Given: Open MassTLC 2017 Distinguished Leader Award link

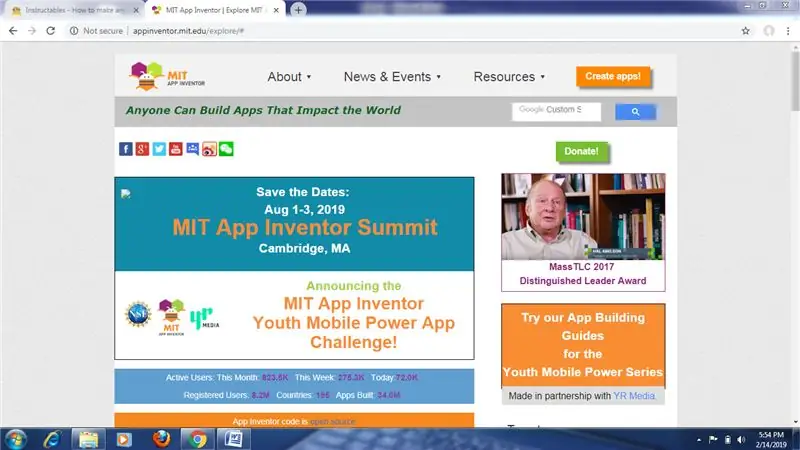Looking at the screenshot, I should point(583,274).
